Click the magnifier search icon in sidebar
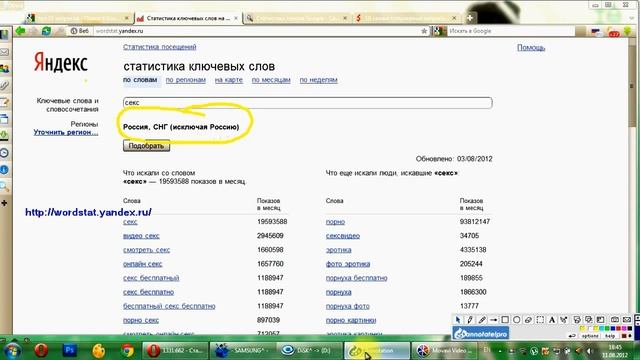Screen dimensions: 640x360 [4, 187]
